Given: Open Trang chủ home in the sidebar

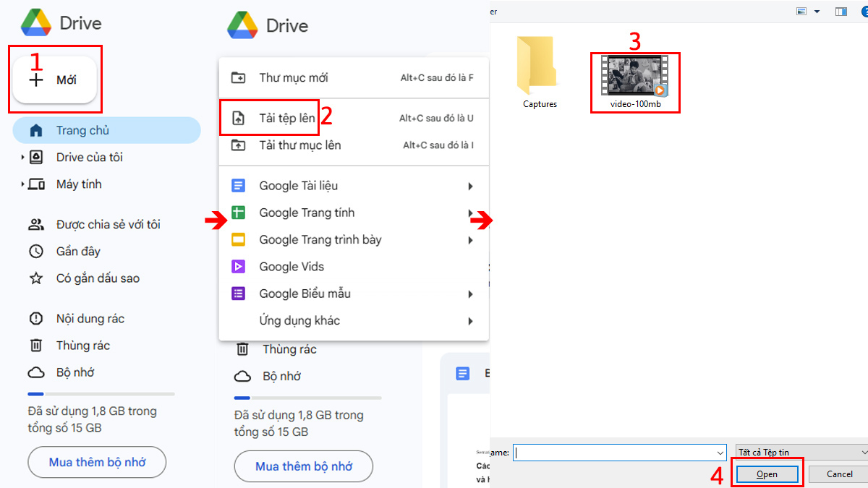Looking at the screenshot, I should coord(106,131).
